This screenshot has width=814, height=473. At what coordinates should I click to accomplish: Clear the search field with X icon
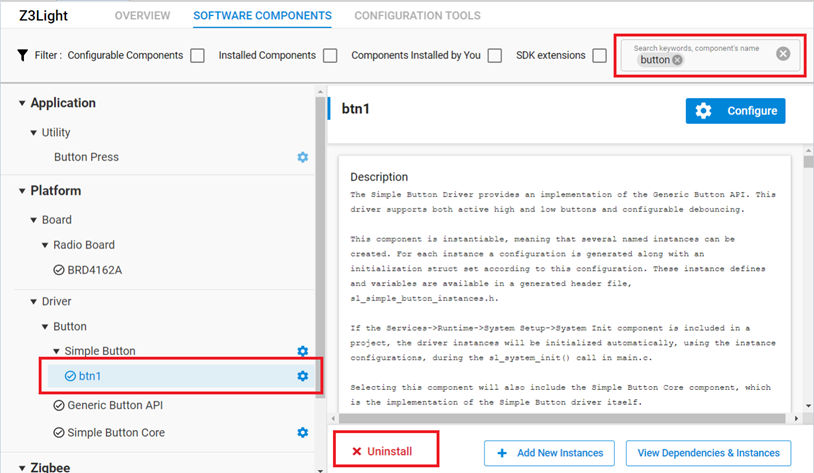pyautogui.click(x=783, y=53)
